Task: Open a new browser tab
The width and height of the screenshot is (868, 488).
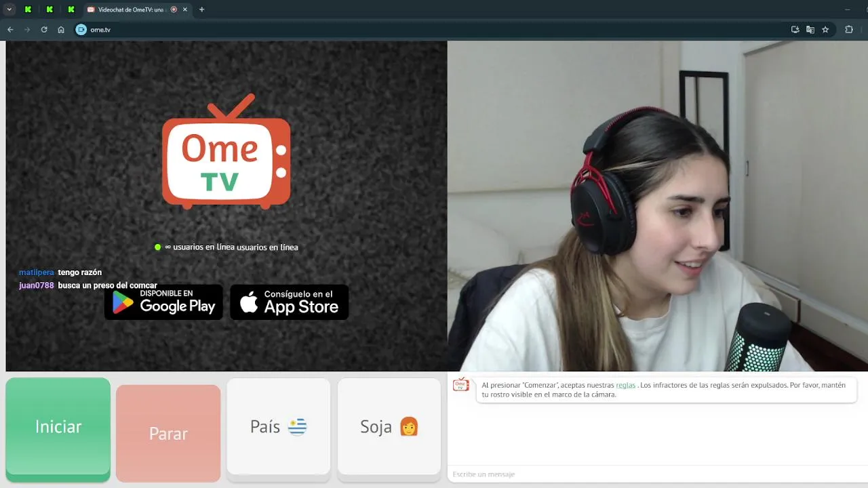Action: (x=201, y=9)
